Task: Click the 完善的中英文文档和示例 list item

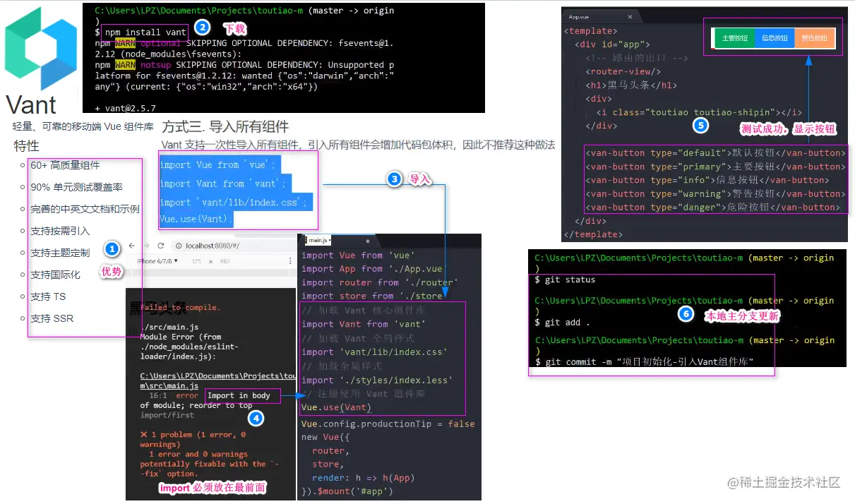Action: pos(85,209)
